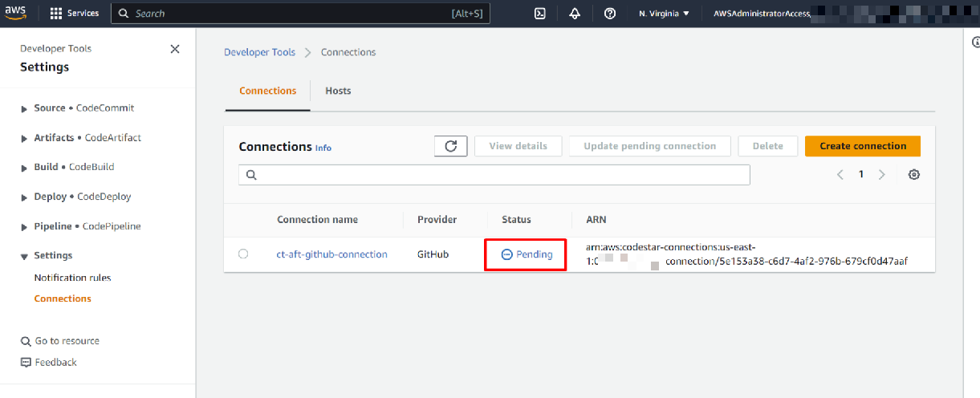Viewport: 980px width, 398px height.
Task: Click the help question mark icon
Action: pos(610,14)
